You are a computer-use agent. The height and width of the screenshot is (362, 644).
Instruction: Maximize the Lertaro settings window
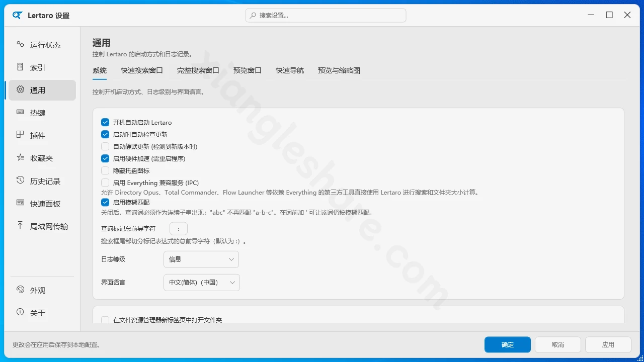click(x=609, y=15)
